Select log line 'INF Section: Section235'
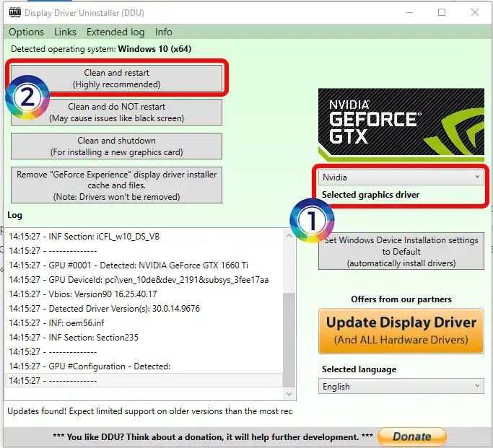 [144, 338]
